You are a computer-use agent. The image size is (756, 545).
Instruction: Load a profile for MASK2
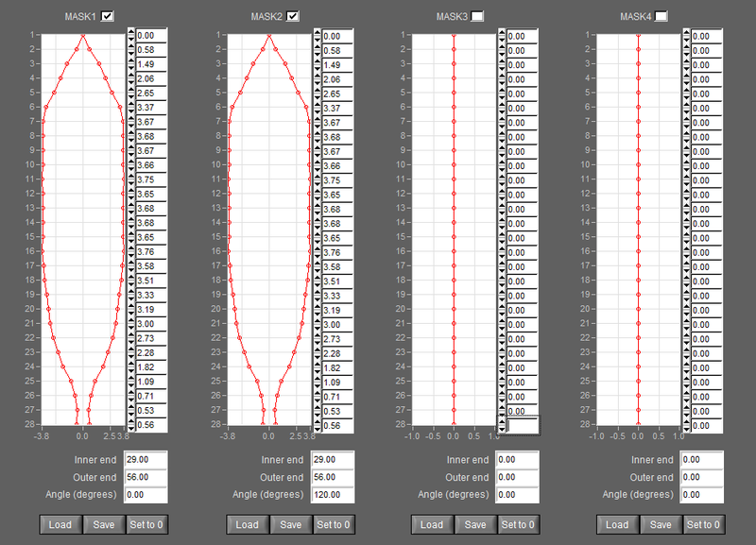point(248,525)
